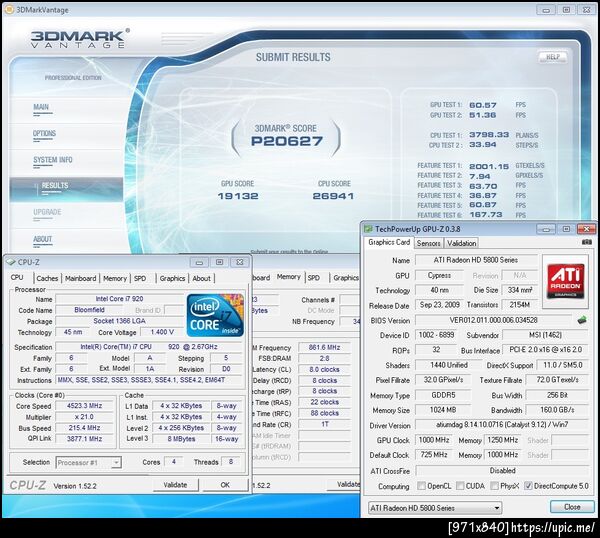Screen dimensions: 600x538
Task: Click the DRAM Frequency value 861.6 MHz
Action: point(324,347)
